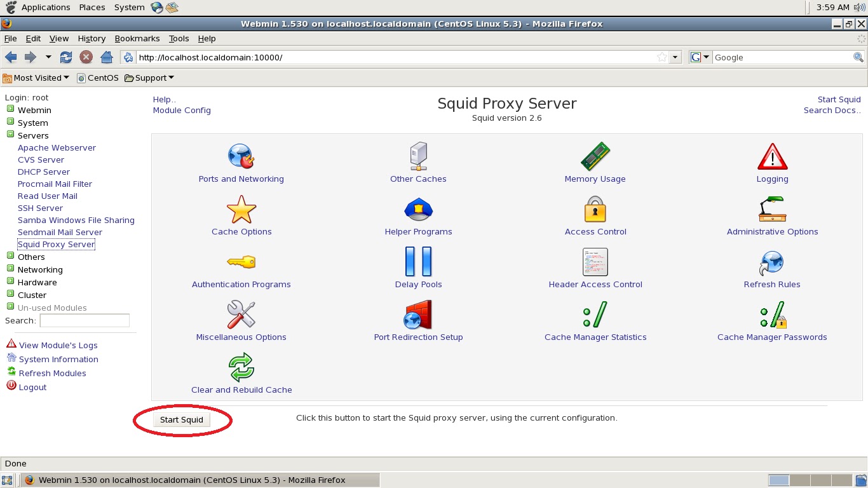Expand the Others category in sidebar
The image size is (868, 488).
point(10,256)
